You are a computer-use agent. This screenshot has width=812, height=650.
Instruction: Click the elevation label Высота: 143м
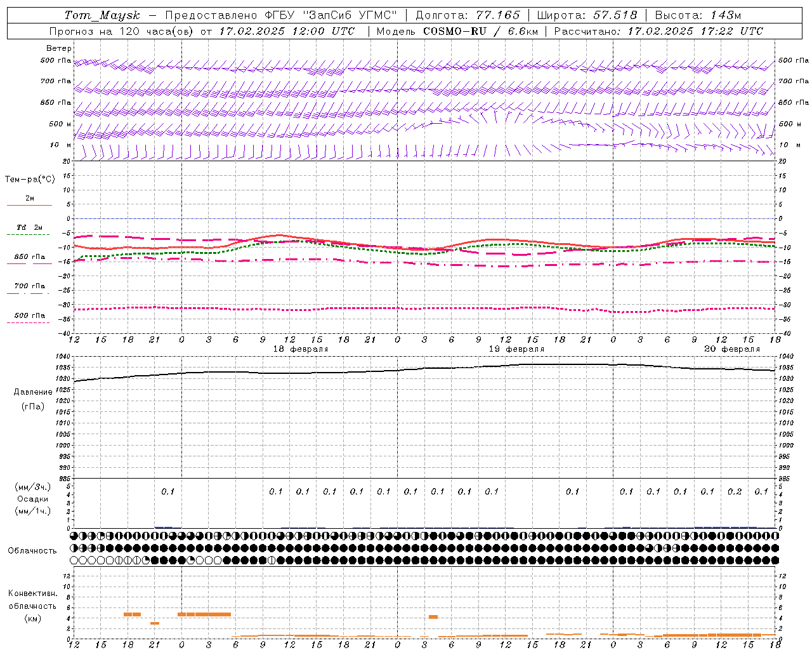pos(698,15)
